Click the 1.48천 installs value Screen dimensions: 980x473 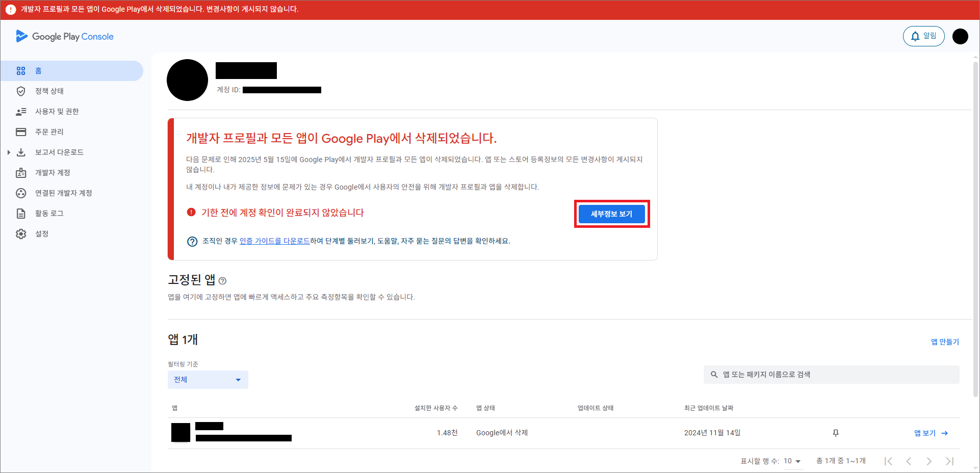point(447,433)
